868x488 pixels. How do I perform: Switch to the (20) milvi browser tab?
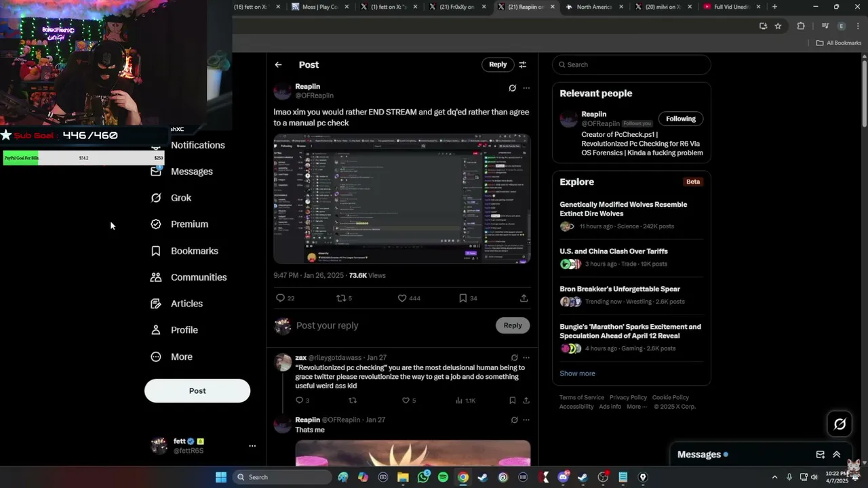[x=663, y=7]
